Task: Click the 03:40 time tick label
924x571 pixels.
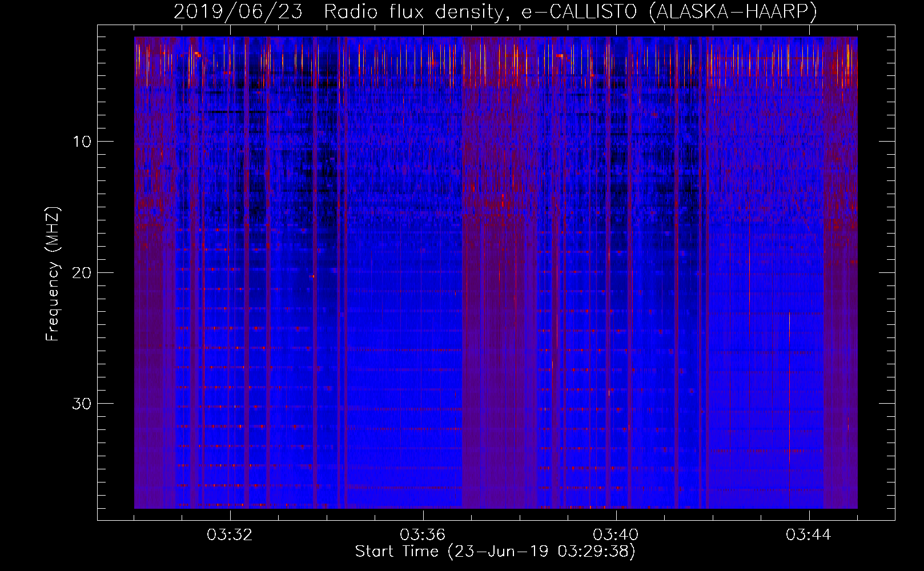Action: pos(616,535)
